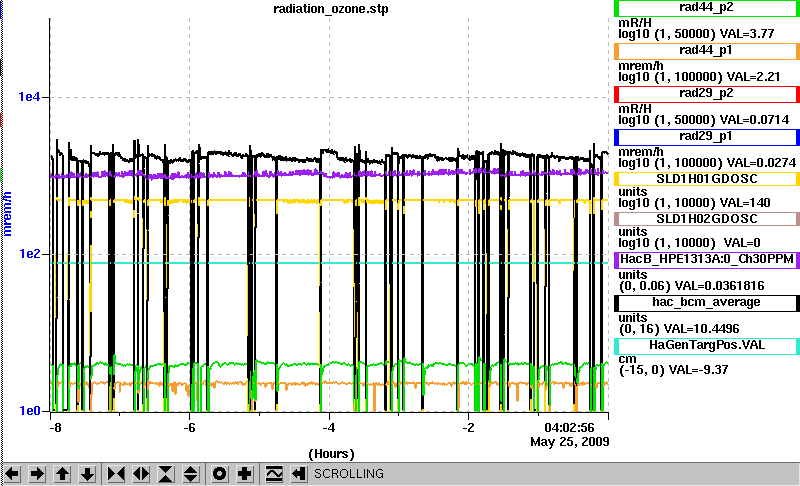Click the -8 hours x-axis tick label
The height and width of the screenshot is (486, 800).
tap(55, 427)
